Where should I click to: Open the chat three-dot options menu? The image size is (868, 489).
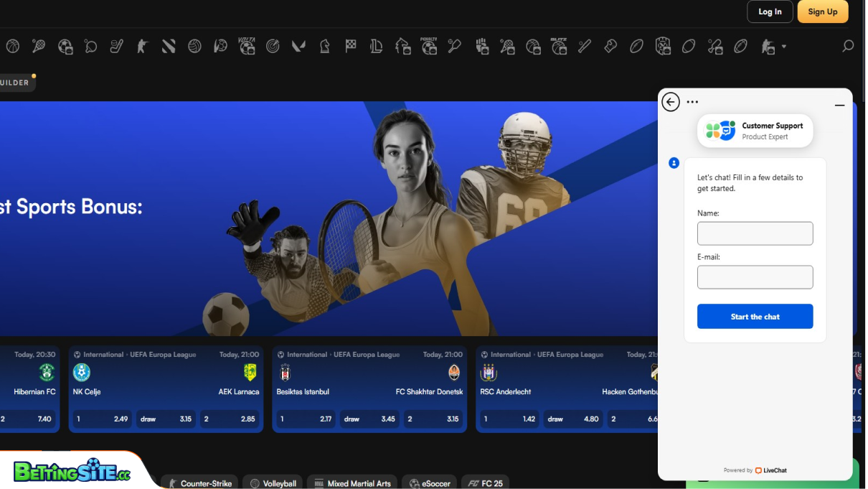point(692,101)
